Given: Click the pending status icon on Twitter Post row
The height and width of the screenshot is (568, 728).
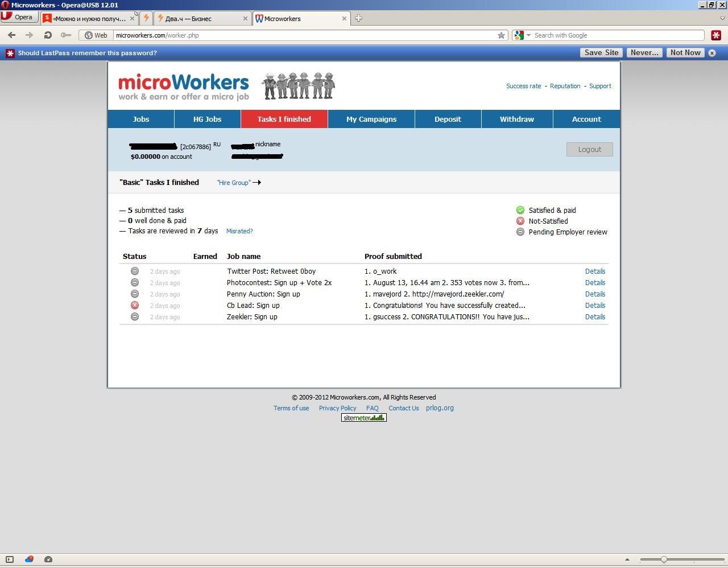Looking at the screenshot, I should click(135, 271).
